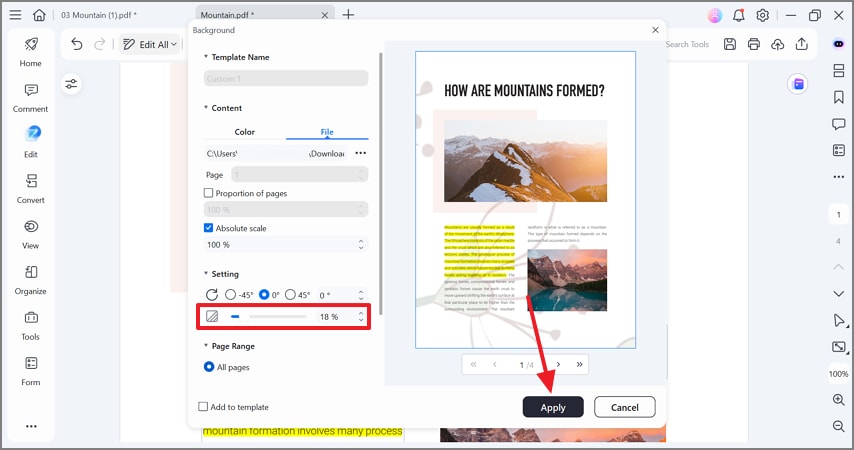Viewport: 854px width, 450px height.
Task: Click the background file path field
Action: 277,154
